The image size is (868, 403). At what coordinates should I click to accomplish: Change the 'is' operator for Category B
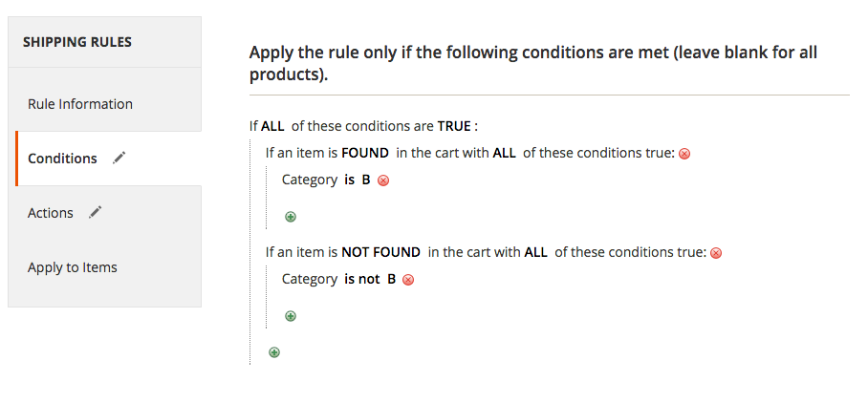[x=349, y=180]
